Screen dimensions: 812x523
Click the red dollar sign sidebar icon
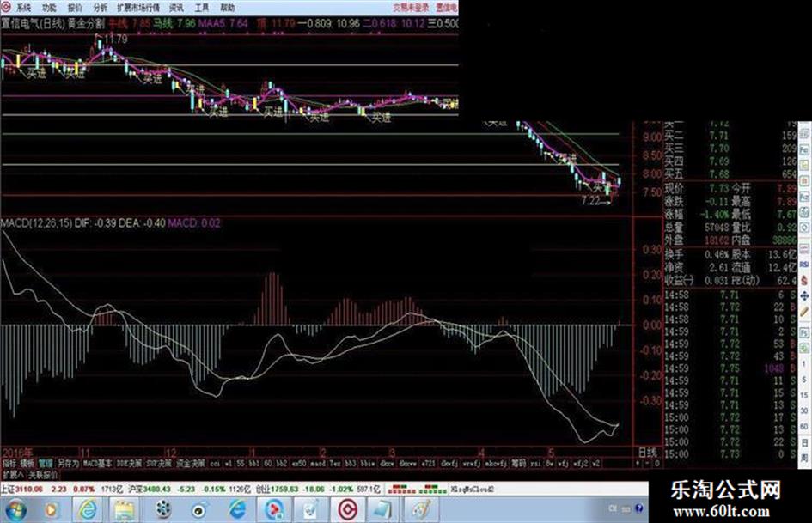805,280
